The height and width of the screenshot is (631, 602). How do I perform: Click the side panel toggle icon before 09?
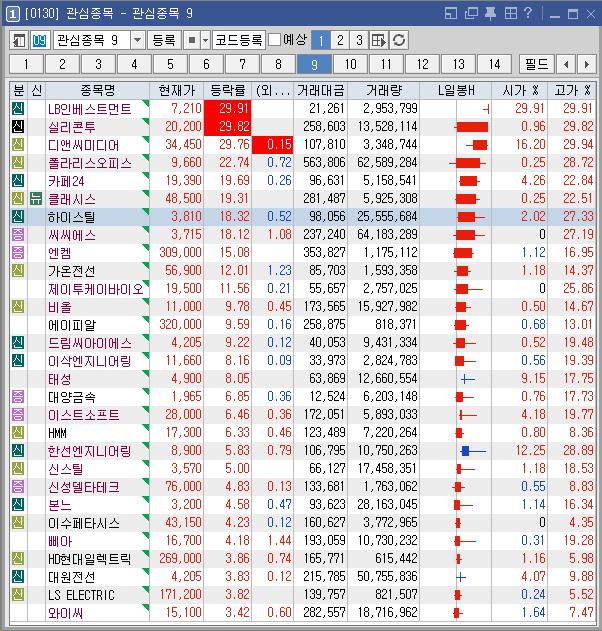[19, 40]
